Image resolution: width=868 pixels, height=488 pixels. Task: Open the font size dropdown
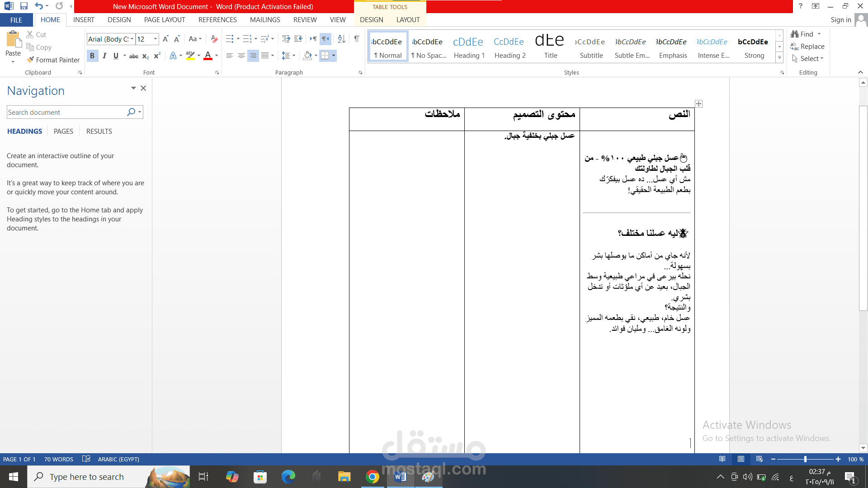click(156, 39)
